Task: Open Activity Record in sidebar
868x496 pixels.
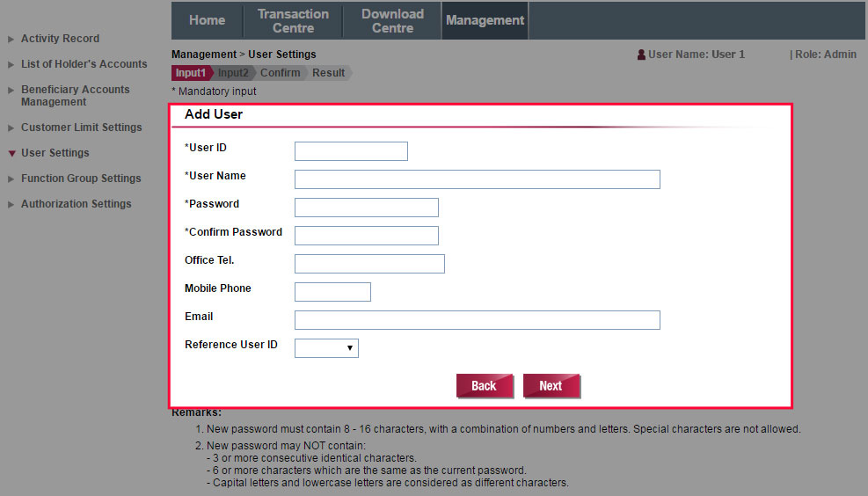Action: click(60, 39)
